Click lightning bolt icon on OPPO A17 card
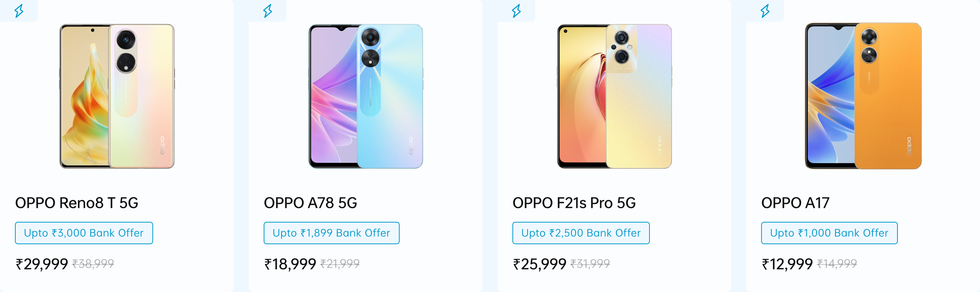980x292 pixels. (765, 11)
